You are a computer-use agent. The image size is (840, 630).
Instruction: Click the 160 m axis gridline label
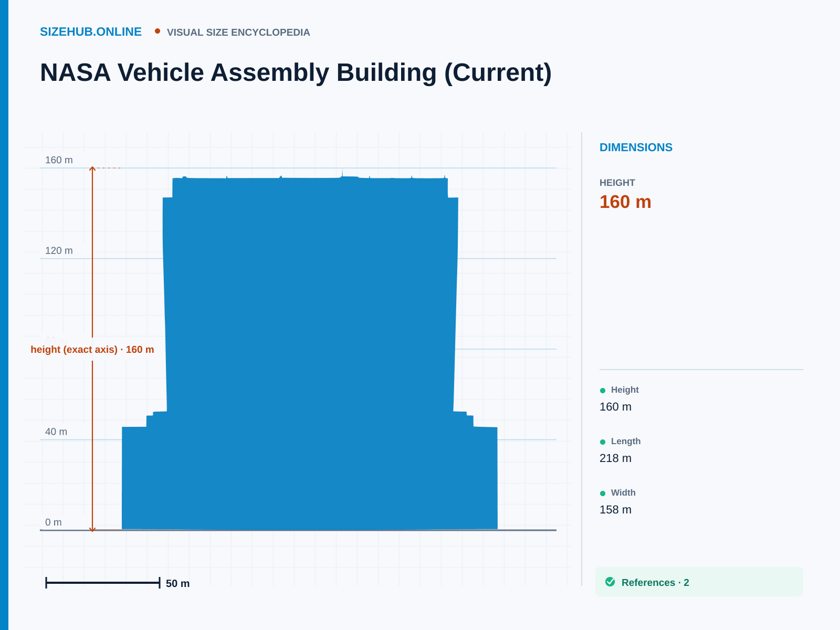tap(59, 160)
